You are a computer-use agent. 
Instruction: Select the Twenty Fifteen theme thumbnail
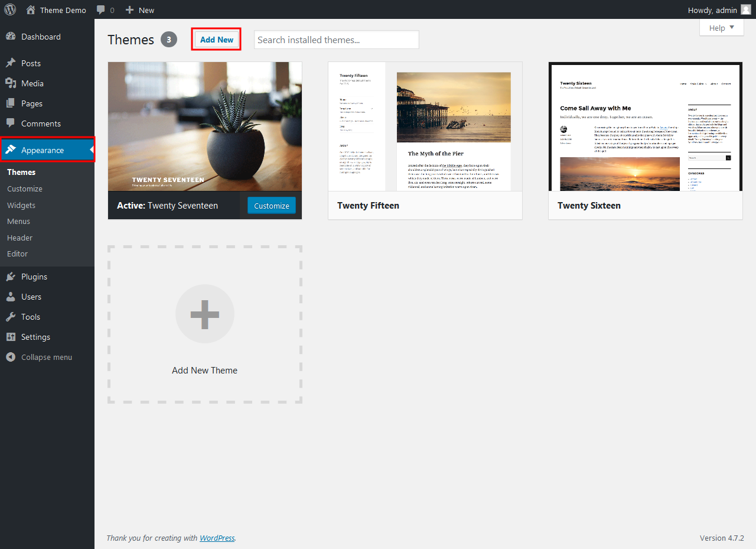(x=425, y=126)
